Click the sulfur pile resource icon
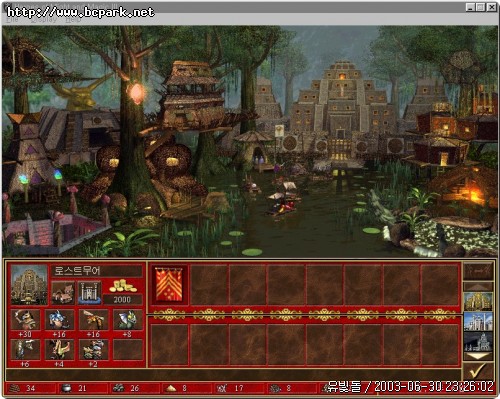 pyautogui.click(x=171, y=388)
